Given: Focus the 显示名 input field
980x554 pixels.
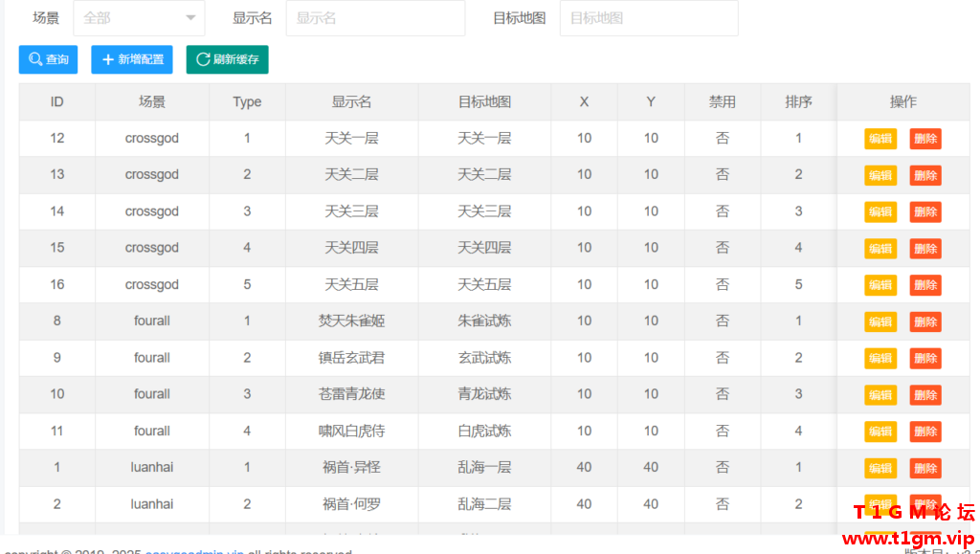Looking at the screenshot, I should point(375,18).
